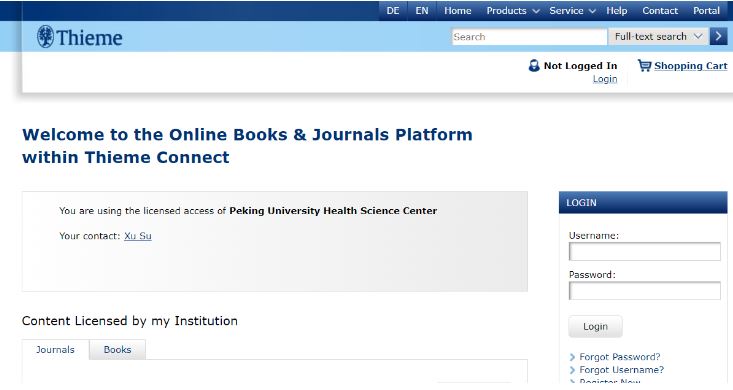Click the search submit arrow button
The image size is (733, 390).
pos(719,36)
